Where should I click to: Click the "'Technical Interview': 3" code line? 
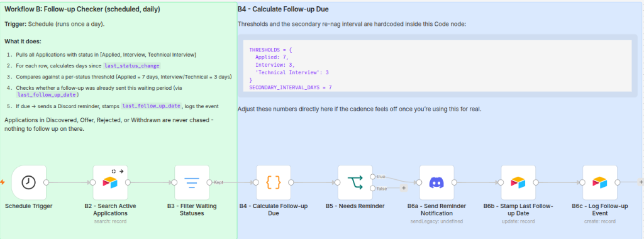(292, 72)
